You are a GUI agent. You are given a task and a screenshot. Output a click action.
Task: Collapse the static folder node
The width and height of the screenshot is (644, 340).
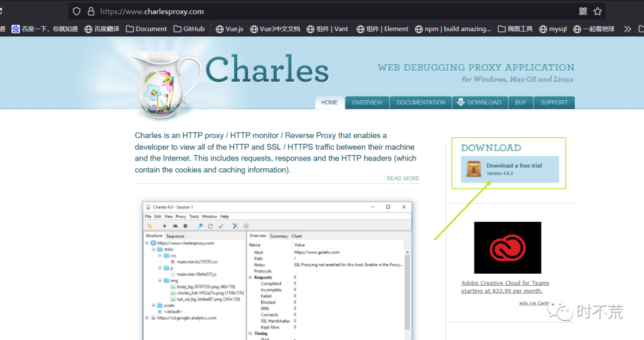154,249
